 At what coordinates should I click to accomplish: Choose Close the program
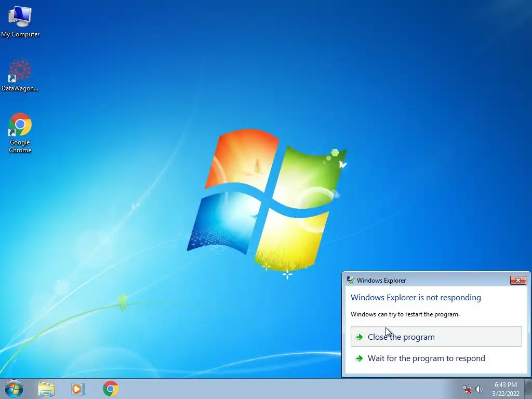click(436, 337)
